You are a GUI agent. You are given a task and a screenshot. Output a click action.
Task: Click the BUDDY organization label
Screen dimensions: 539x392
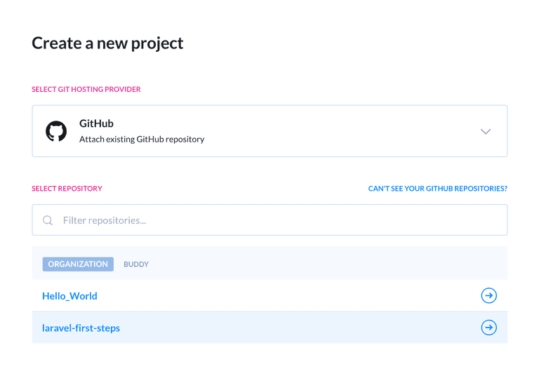[136, 264]
